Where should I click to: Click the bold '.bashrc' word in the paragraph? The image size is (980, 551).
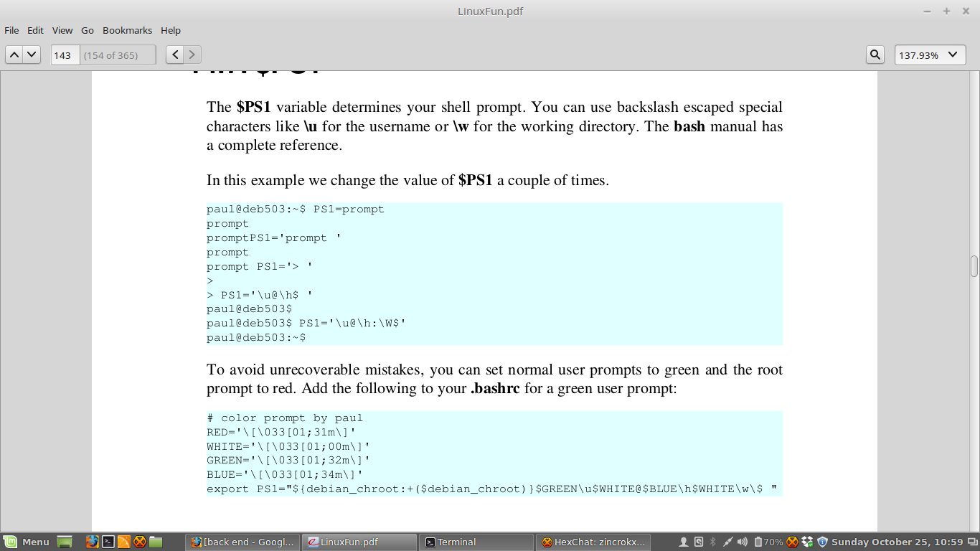(x=495, y=388)
